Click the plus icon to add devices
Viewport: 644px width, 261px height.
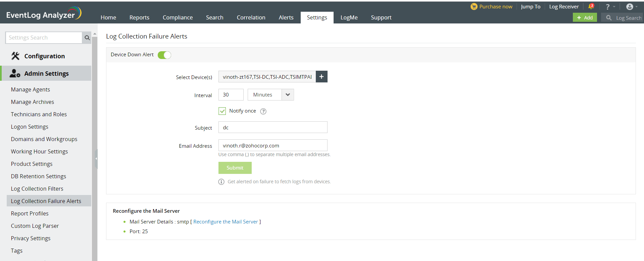click(x=321, y=77)
